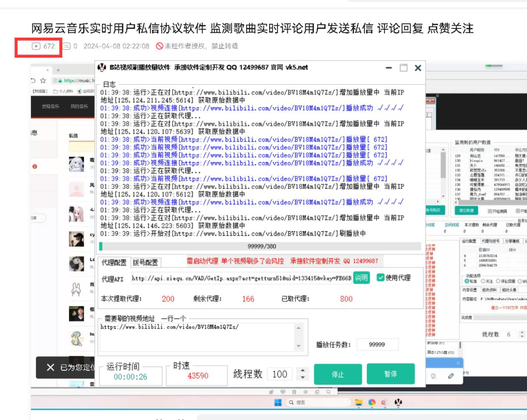Click the comment count icon beside 0

(66, 46)
